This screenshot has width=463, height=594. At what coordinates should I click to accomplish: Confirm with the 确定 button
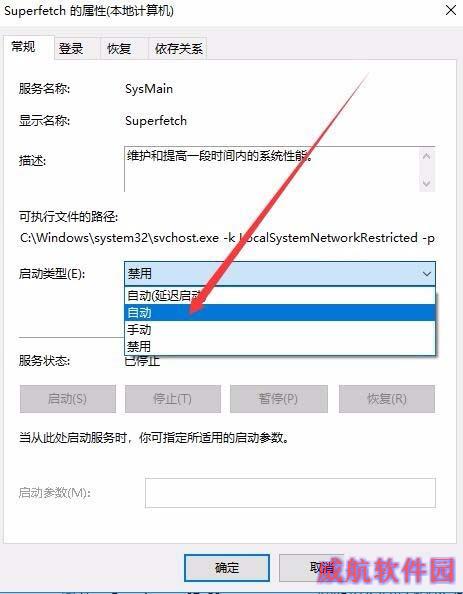click(x=227, y=567)
